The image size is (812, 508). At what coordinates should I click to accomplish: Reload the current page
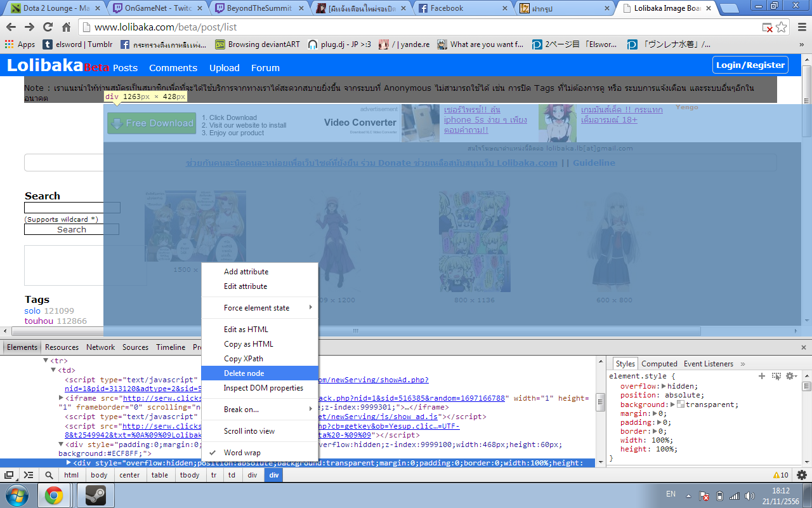coord(48,27)
